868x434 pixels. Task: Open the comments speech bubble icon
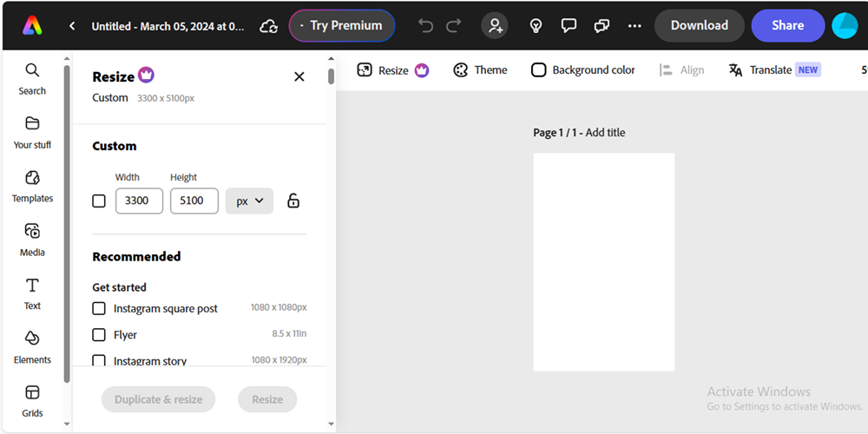tap(569, 26)
